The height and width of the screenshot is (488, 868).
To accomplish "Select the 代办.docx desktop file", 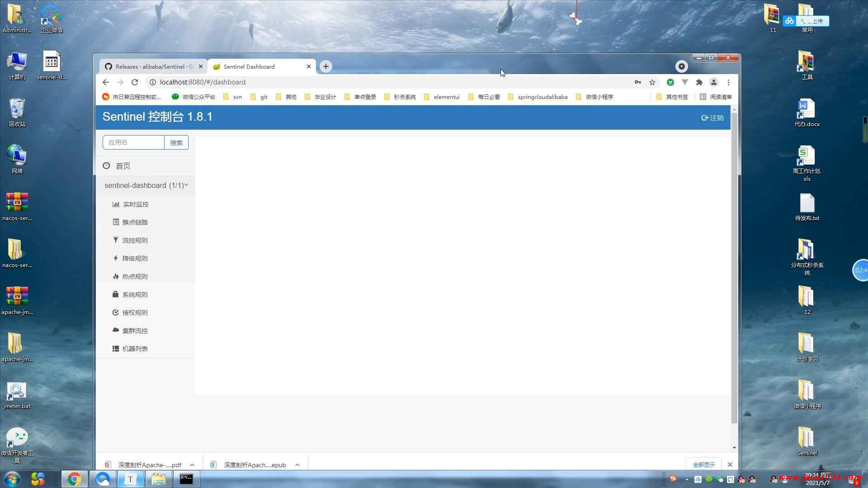I will pyautogui.click(x=807, y=113).
